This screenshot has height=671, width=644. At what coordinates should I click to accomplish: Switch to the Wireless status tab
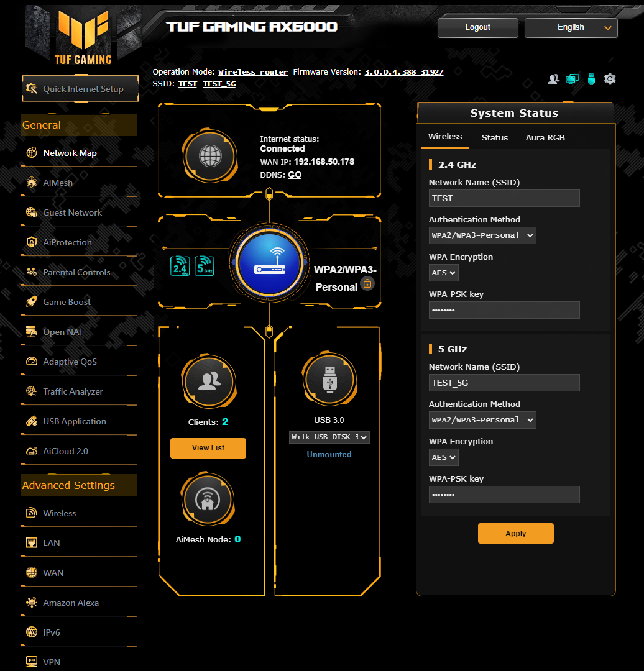pyautogui.click(x=445, y=137)
